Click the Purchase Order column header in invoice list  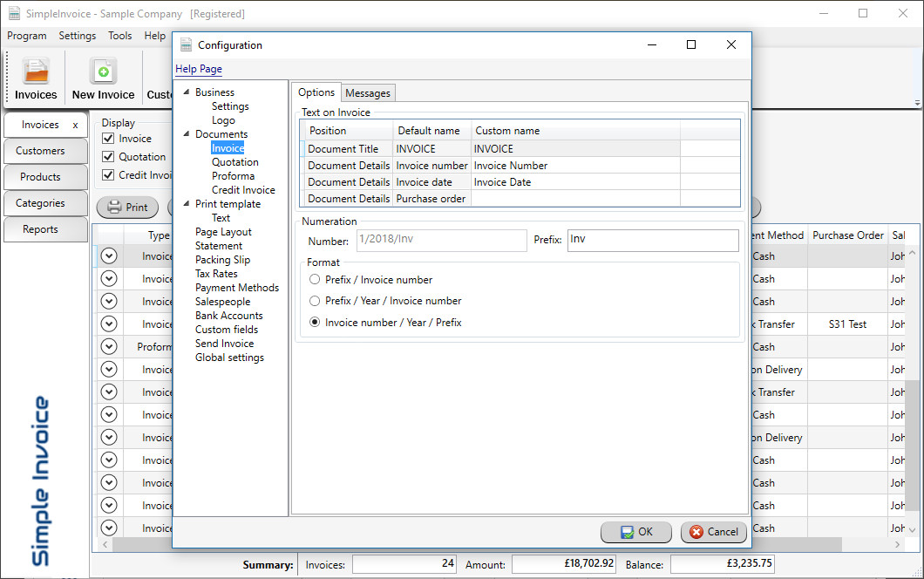pos(848,235)
